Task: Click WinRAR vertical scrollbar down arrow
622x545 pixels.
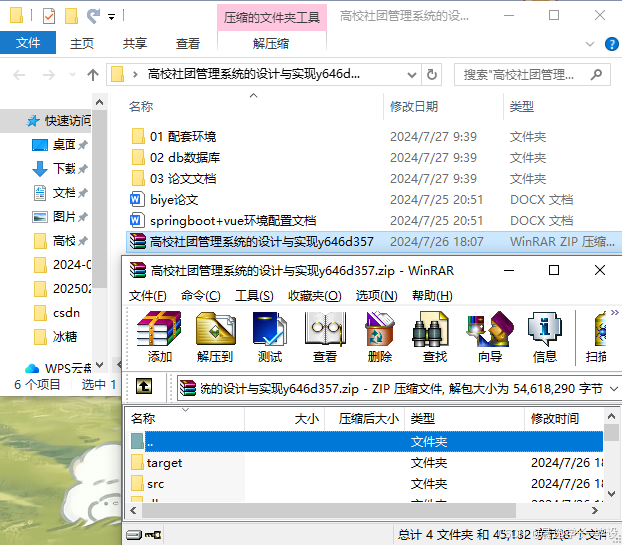Action: click(x=611, y=494)
